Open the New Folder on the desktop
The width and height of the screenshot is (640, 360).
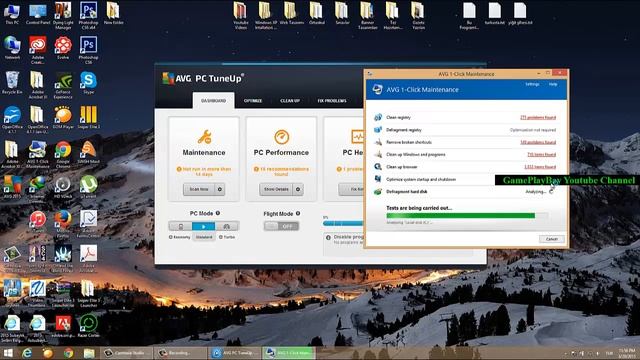[113, 13]
